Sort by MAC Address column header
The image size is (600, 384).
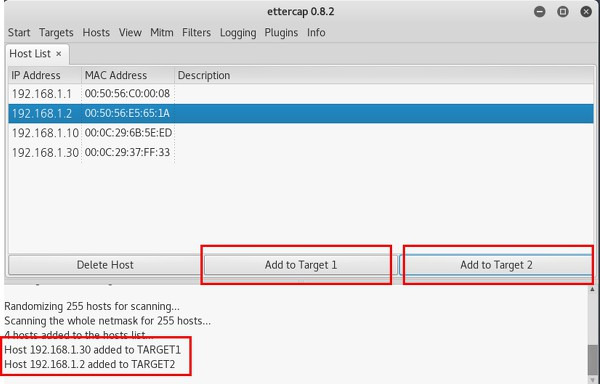128,75
